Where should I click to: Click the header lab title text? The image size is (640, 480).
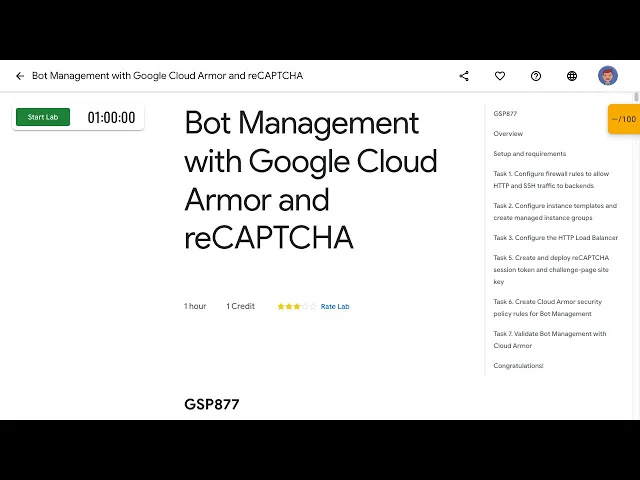pyautogui.click(x=167, y=76)
